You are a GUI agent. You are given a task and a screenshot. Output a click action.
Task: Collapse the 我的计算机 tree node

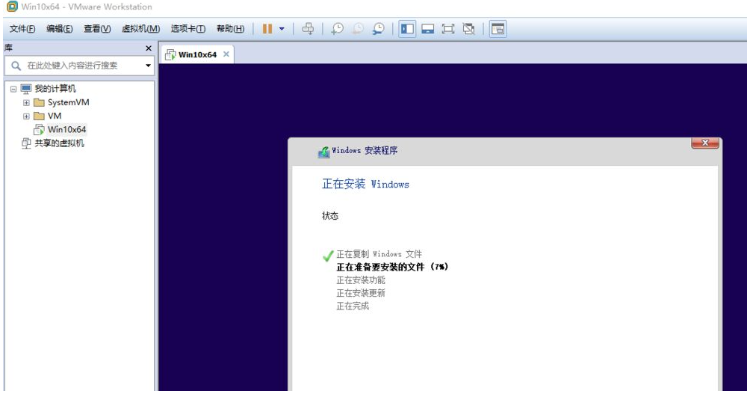click(13, 89)
